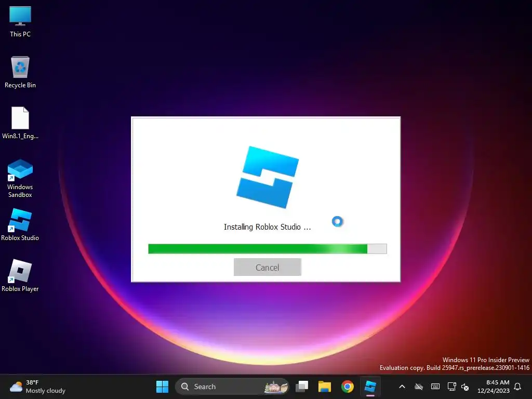
Task: Click the search highlight illustration in the Search box
Action: coord(276,387)
